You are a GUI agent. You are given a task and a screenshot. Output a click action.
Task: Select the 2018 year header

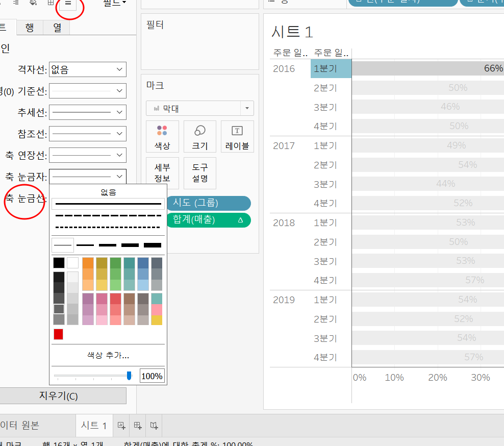[284, 222]
